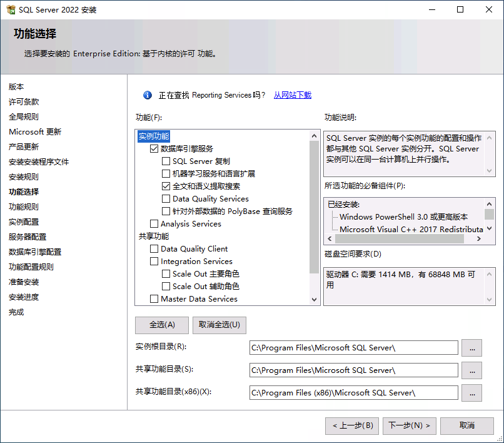Select 数据库引擎配置 in the left sidebar
Image resolution: width=504 pixels, height=443 pixels.
[35, 252]
